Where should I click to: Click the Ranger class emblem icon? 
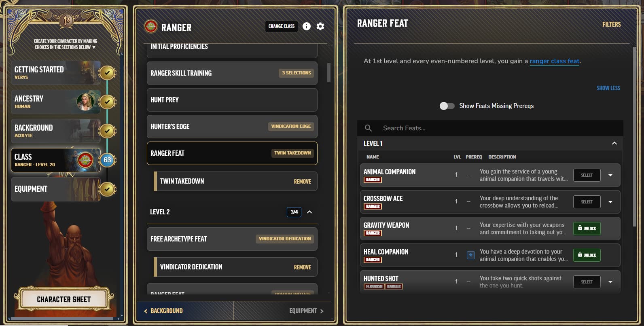pyautogui.click(x=151, y=27)
